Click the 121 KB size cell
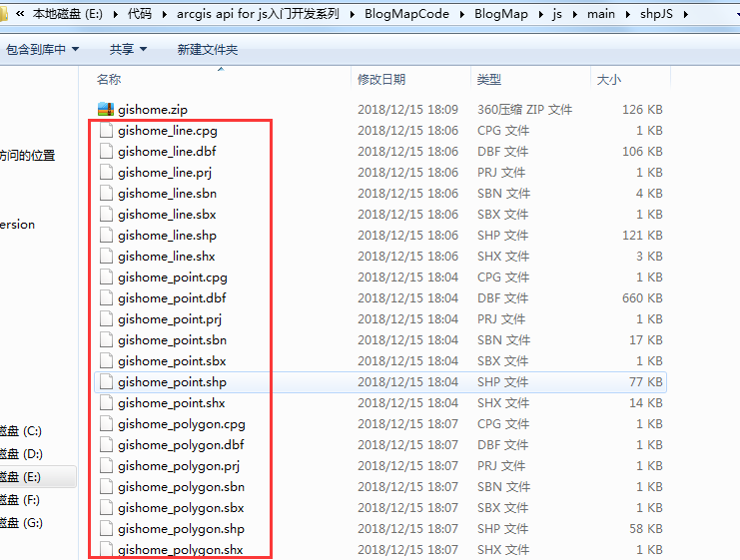 click(x=642, y=235)
